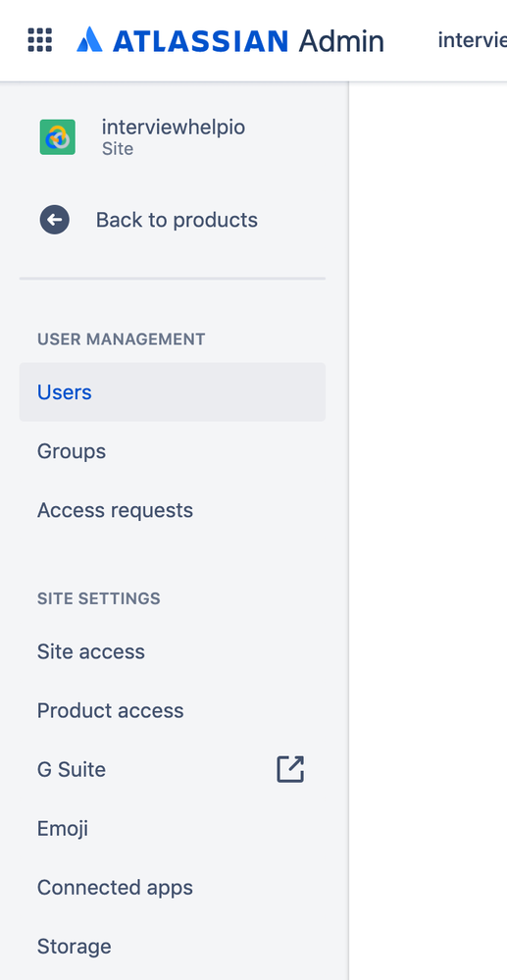Click the SITE SETTINGS section heading

(99, 598)
